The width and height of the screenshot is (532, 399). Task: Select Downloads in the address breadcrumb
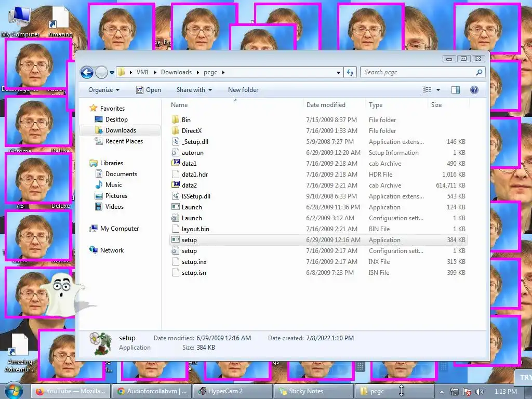coord(176,72)
